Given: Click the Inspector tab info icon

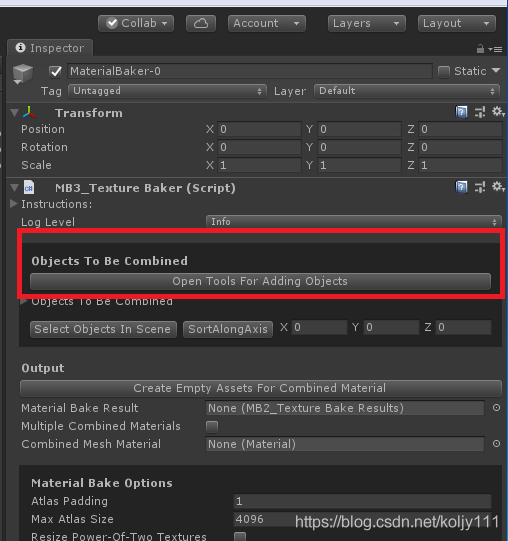Looking at the screenshot, I should [20, 48].
